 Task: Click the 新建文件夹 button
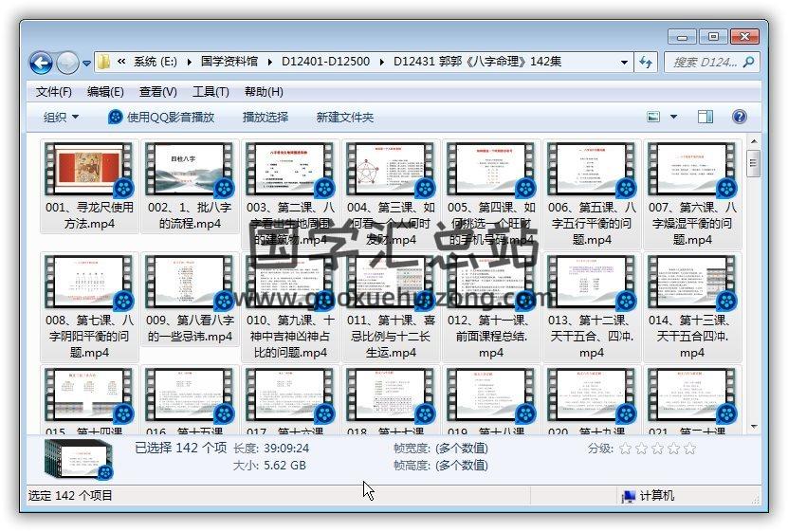click(345, 117)
